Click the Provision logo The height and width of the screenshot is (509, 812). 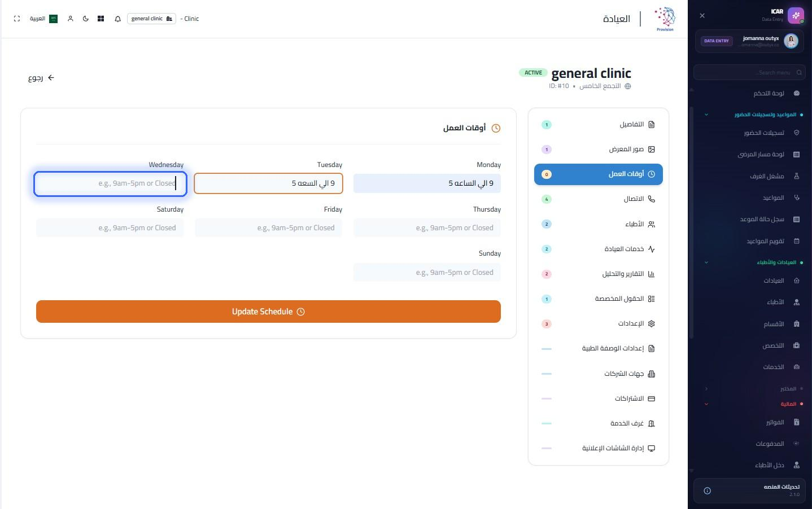click(x=665, y=19)
